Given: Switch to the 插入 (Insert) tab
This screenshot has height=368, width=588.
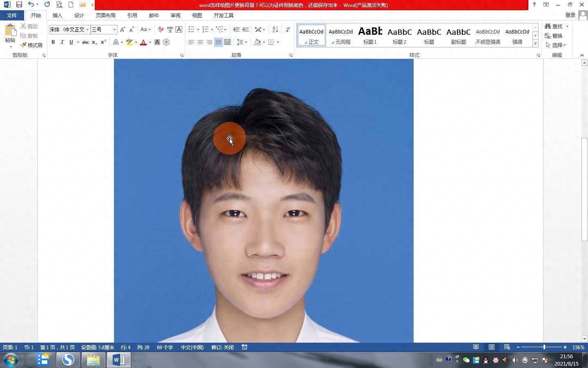Looking at the screenshot, I should 58,15.
